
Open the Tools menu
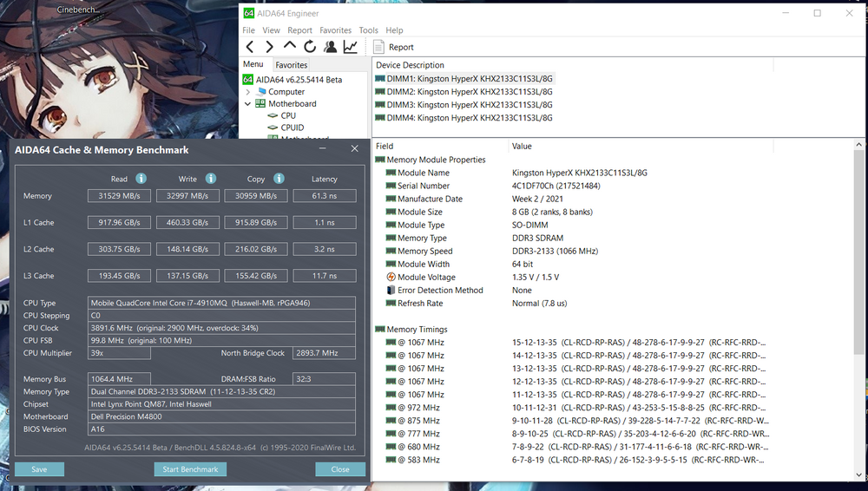click(x=368, y=30)
